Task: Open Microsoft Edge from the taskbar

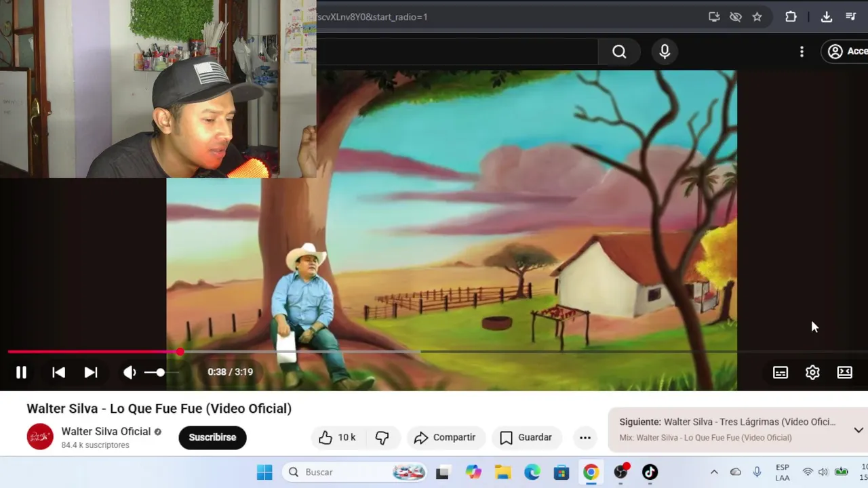Action: pyautogui.click(x=532, y=472)
